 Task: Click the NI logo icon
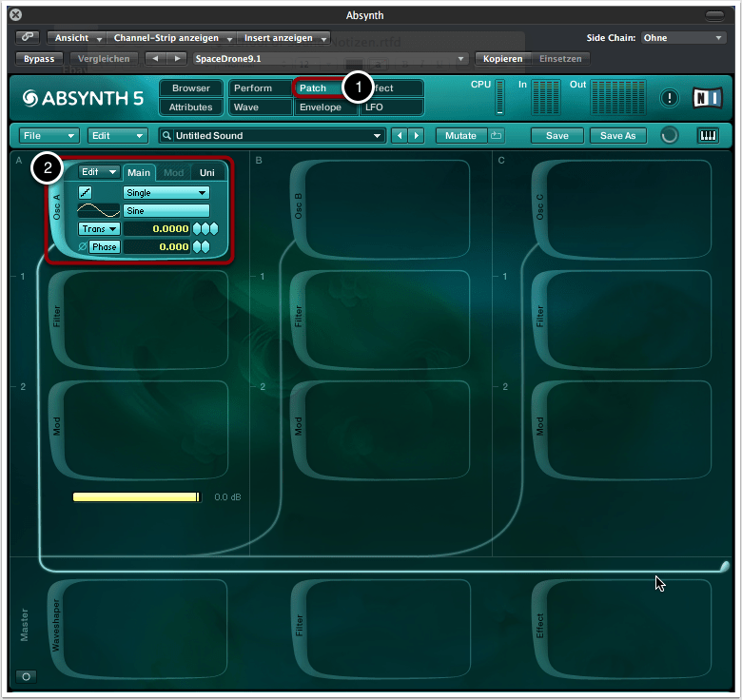(707, 98)
